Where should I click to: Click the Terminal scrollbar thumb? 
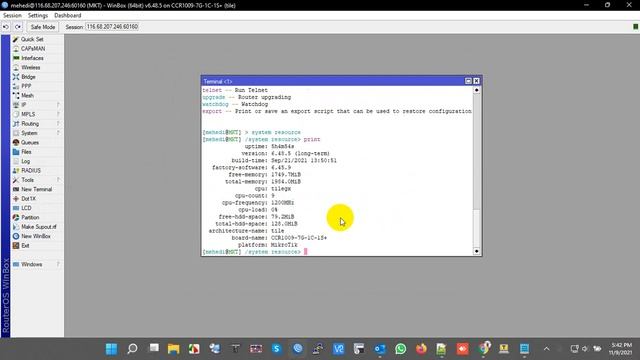click(x=476, y=230)
